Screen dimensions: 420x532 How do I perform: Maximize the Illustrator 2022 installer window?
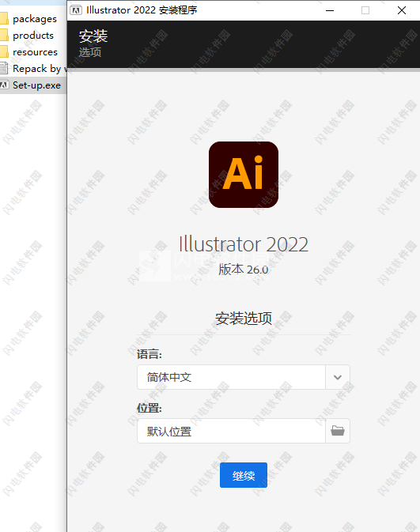pyautogui.click(x=365, y=10)
